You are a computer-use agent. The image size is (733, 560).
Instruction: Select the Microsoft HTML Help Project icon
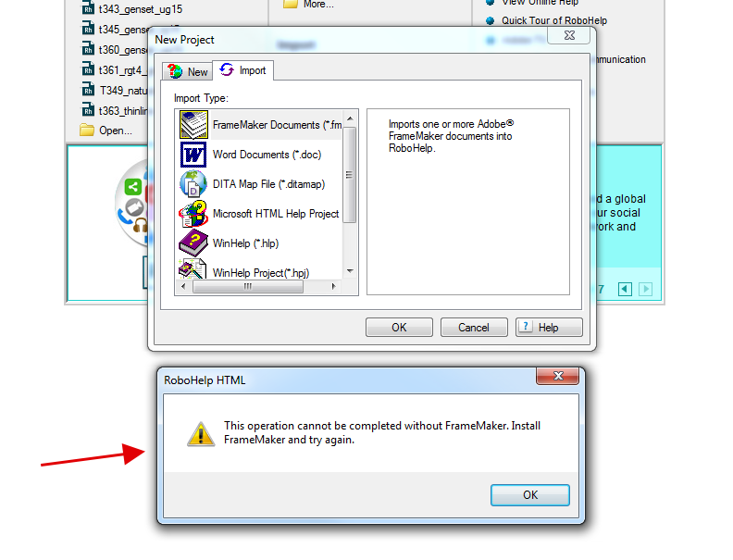(193, 214)
